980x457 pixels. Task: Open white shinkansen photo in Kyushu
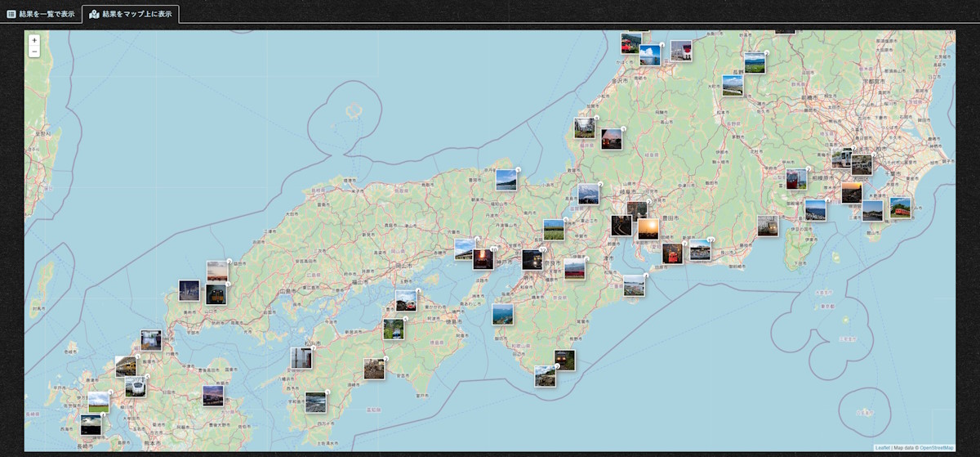[x=136, y=387]
